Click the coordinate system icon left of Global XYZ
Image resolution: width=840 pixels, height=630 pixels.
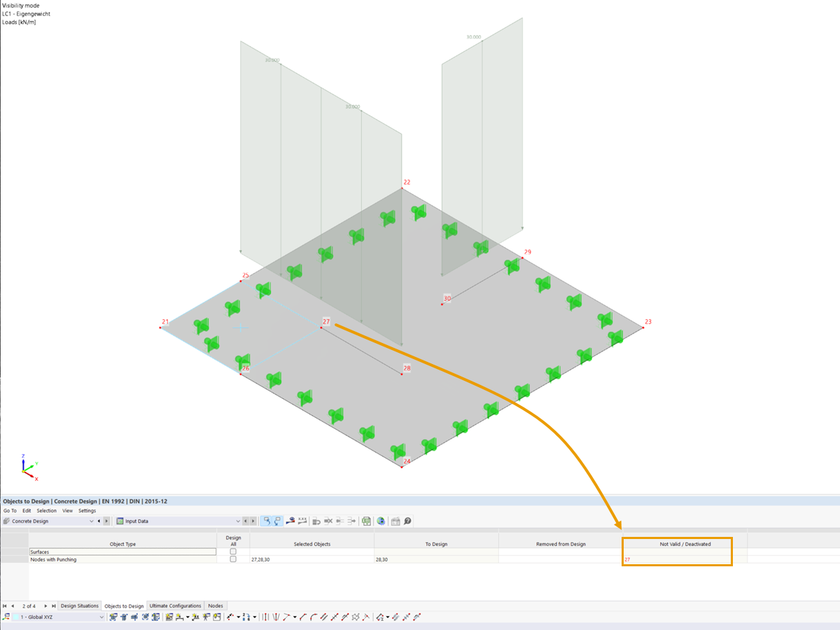(6, 617)
